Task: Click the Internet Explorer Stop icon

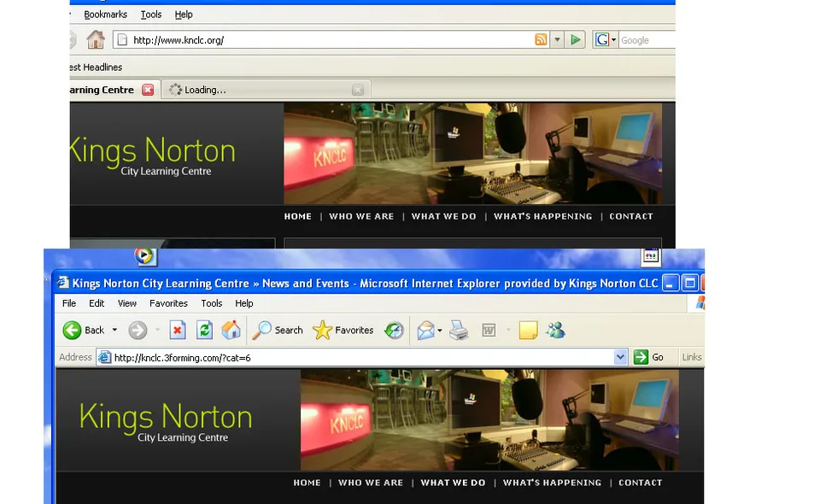Action: [x=178, y=331]
